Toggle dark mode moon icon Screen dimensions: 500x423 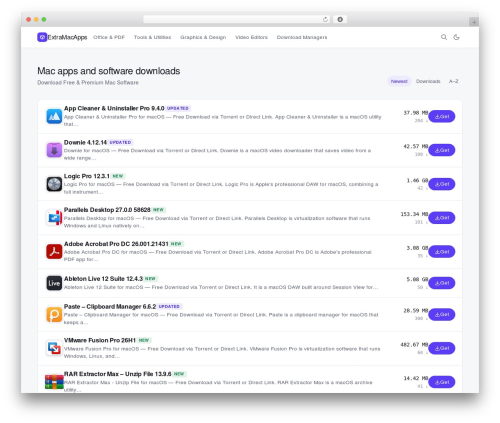coord(456,37)
